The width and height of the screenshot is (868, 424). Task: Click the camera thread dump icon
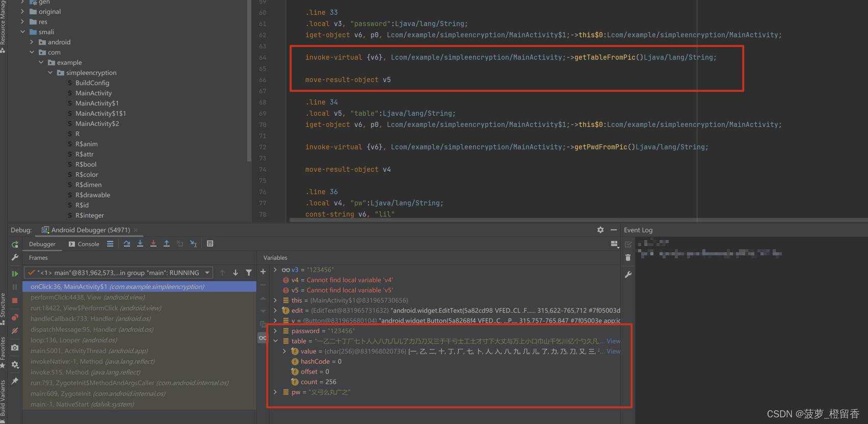click(x=15, y=348)
